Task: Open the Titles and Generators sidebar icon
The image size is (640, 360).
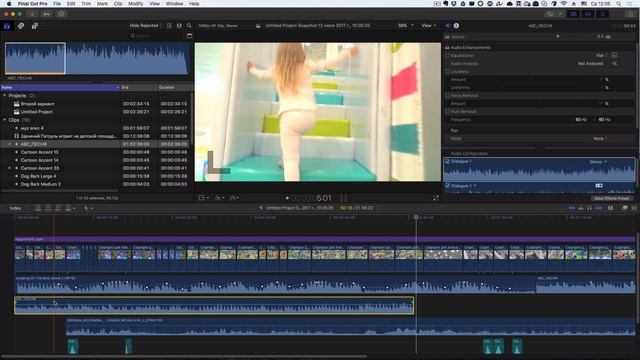Action: pyautogui.click(x=35, y=26)
